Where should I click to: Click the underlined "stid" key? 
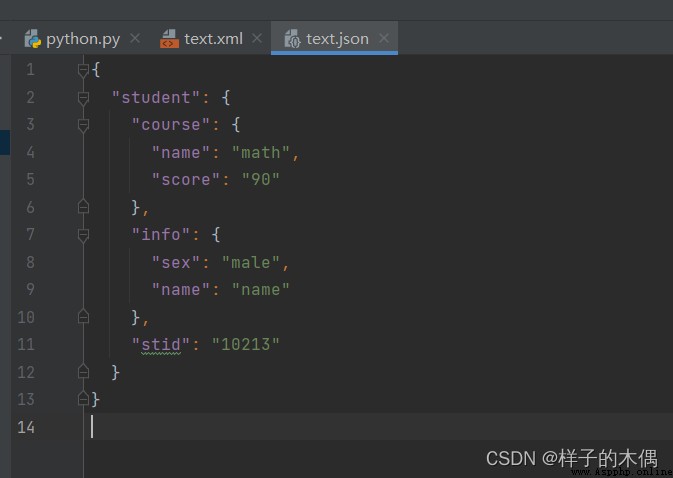(x=161, y=345)
